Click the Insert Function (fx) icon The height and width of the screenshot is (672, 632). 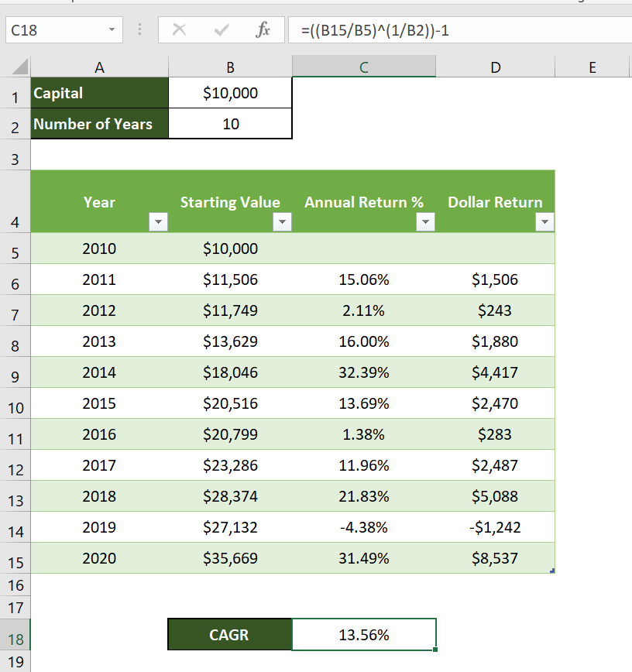[263, 30]
